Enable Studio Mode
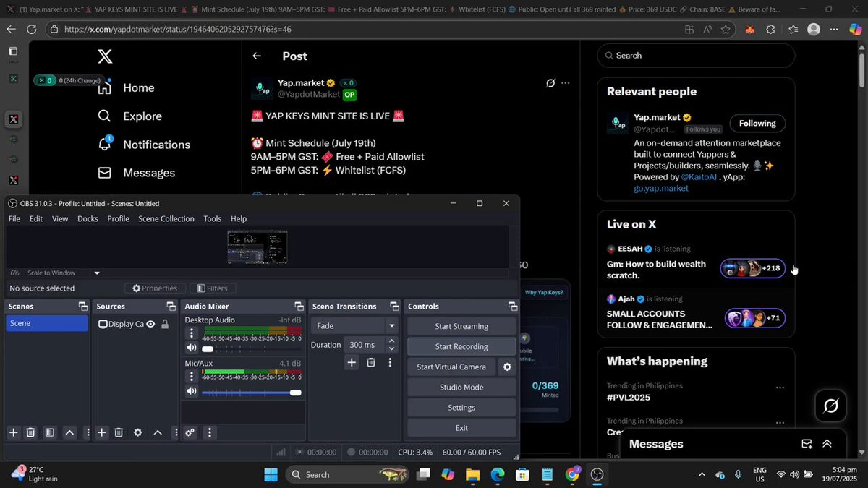 [461, 387]
